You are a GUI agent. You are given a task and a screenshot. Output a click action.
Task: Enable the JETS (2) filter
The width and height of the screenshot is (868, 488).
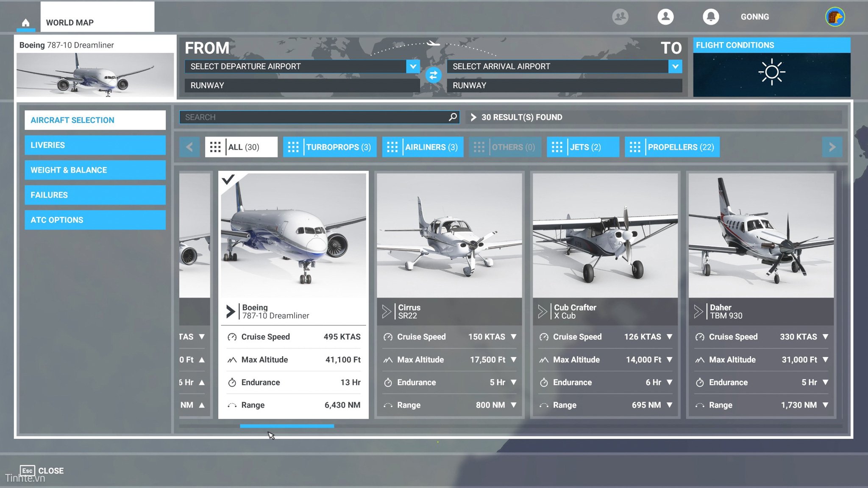583,147
